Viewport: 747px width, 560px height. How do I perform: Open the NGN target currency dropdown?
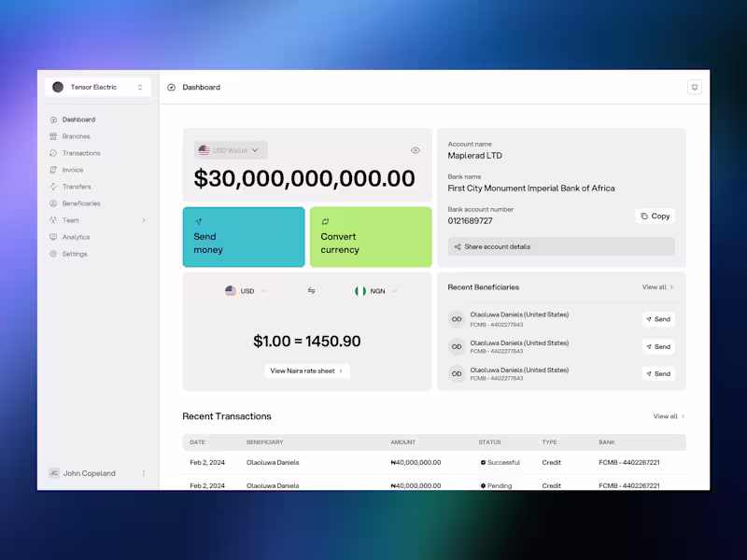(x=376, y=291)
